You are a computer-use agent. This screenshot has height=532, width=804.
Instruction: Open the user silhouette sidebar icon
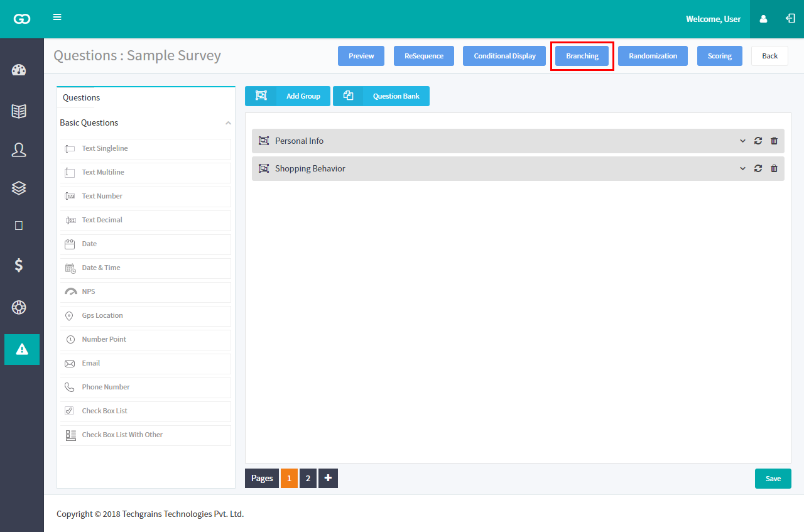point(19,149)
